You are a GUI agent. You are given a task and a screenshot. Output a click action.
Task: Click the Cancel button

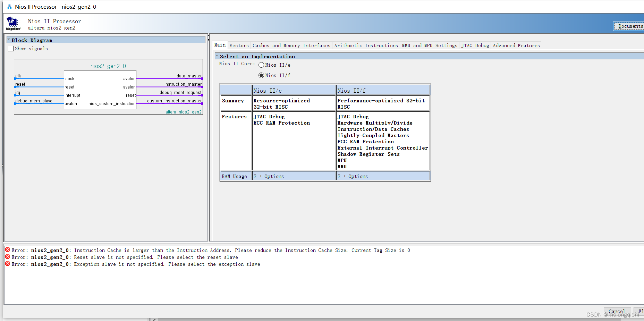click(617, 311)
